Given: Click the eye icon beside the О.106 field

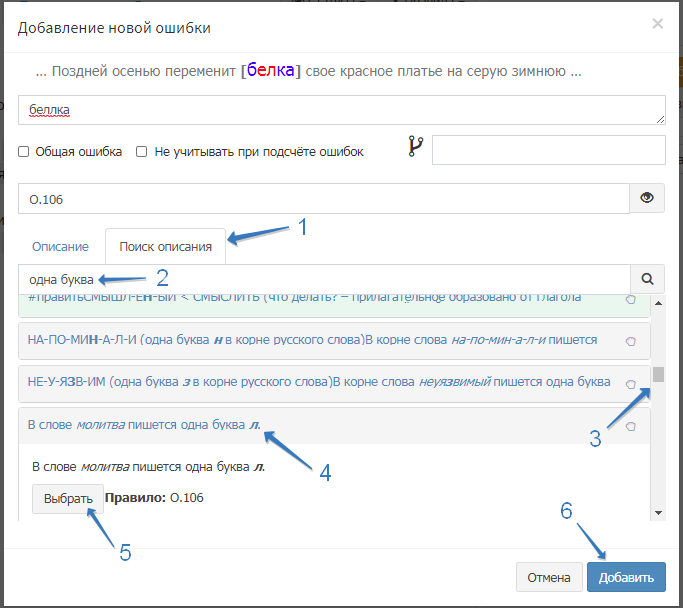Looking at the screenshot, I should [x=646, y=198].
